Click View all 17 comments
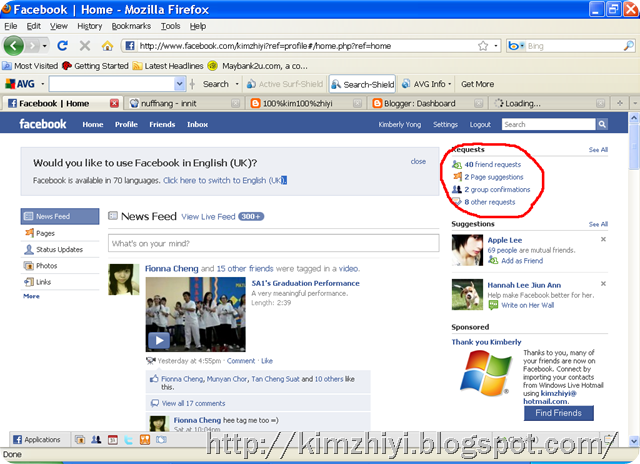Viewport: 640px width, 464px height. click(193, 403)
